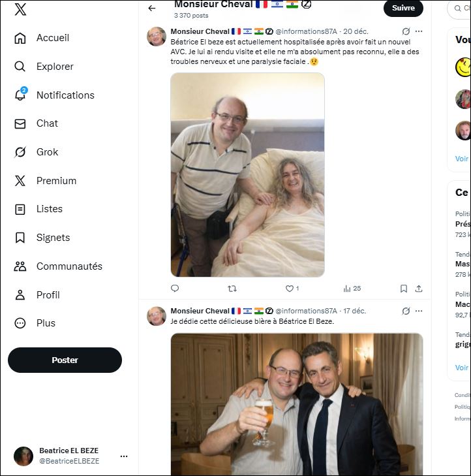Expand account menu for Beatrice EL BEZE
Image resolution: width=471 pixels, height=476 pixels.
point(124,456)
